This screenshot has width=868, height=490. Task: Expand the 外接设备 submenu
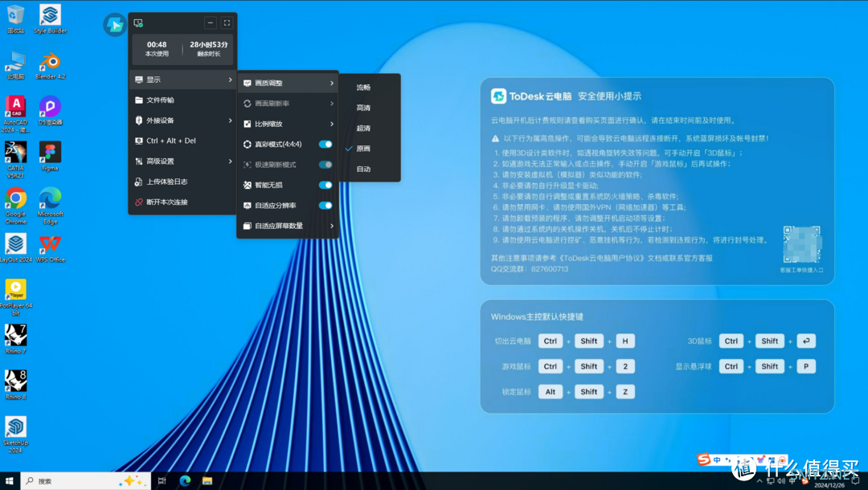[182, 120]
